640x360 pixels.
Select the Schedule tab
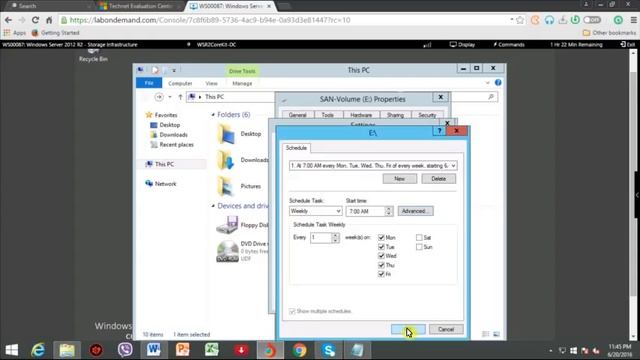(x=296, y=148)
